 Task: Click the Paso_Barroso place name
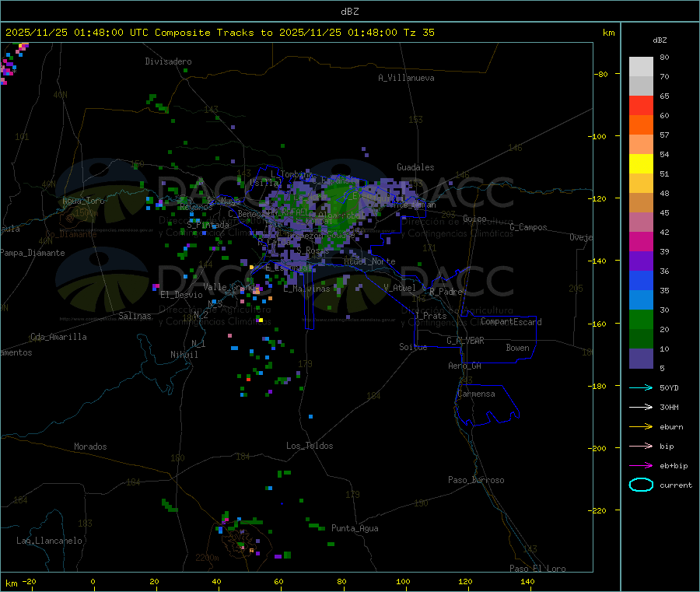[x=476, y=480]
